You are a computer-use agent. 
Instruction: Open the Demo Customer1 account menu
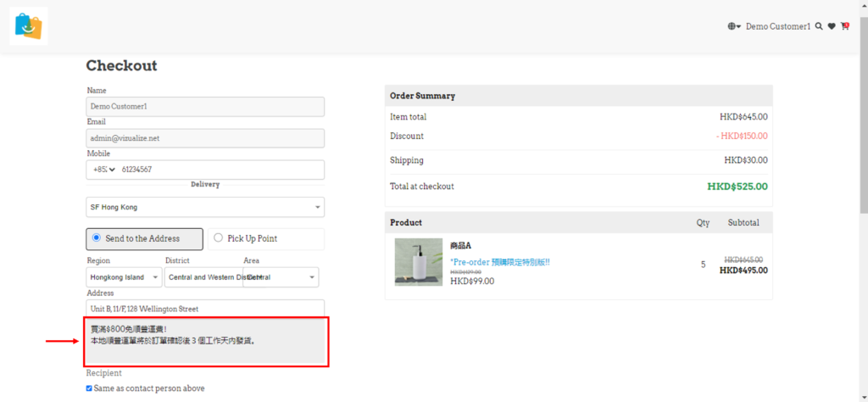[777, 26]
